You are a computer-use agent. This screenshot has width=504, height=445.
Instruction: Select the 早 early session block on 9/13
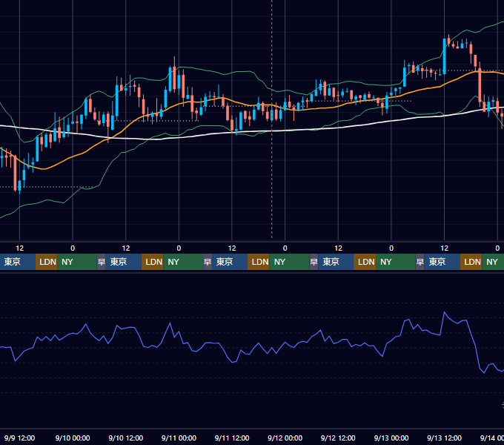(420, 262)
